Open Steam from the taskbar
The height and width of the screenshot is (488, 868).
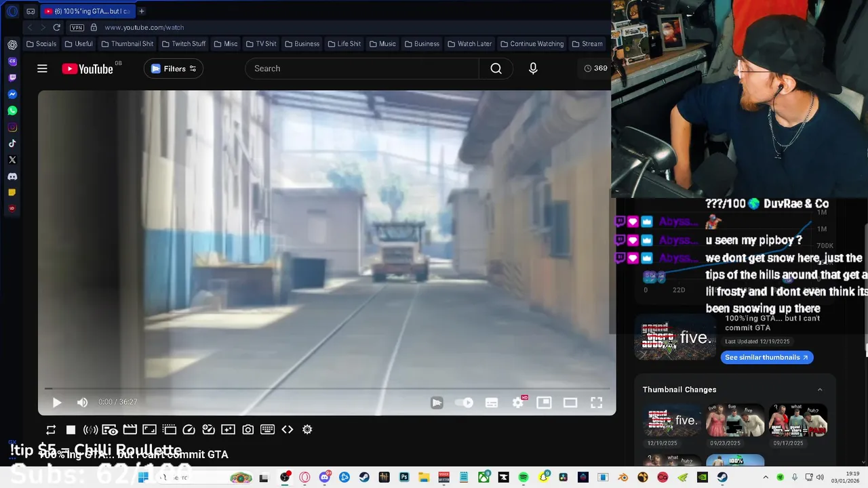(x=364, y=477)
